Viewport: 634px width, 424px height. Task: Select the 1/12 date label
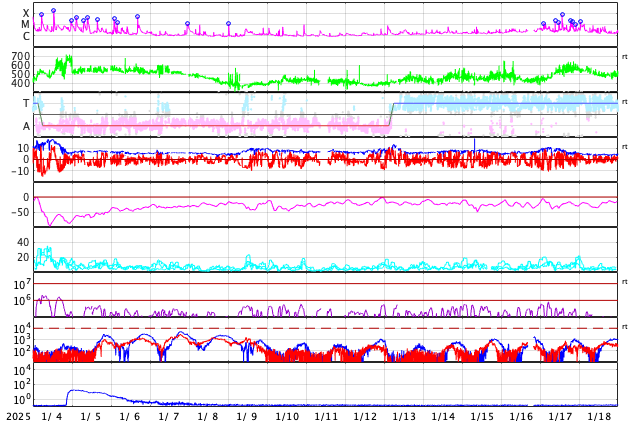pos(365,416)
